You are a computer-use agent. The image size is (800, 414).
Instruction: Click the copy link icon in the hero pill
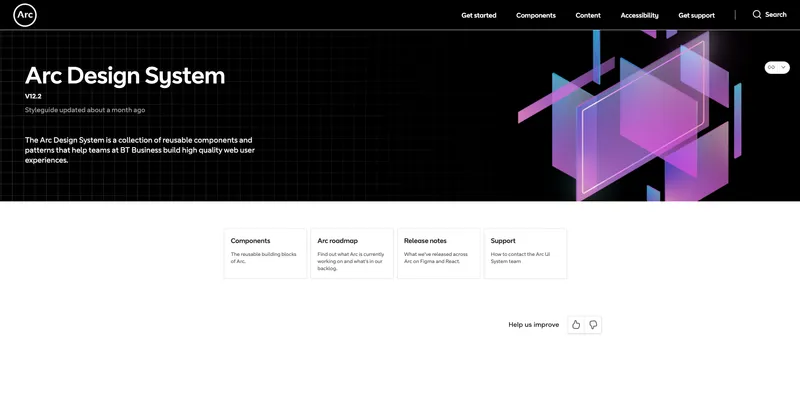click(771, 67)
